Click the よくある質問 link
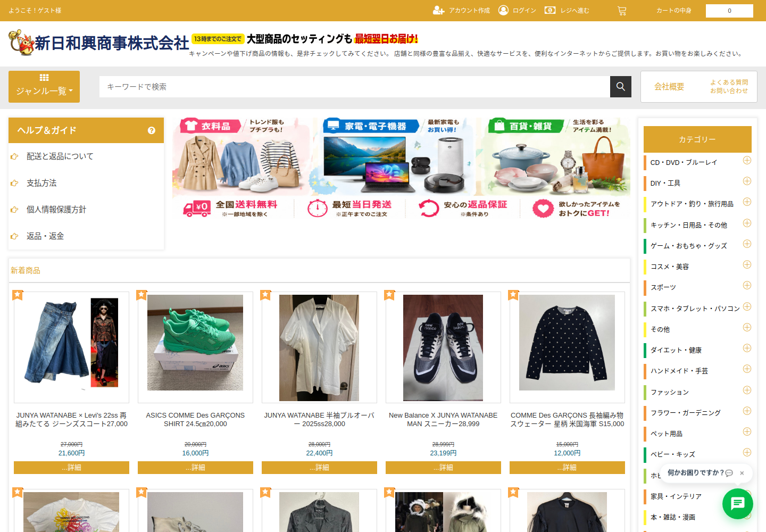766x532 pixels. coord(729,82)
